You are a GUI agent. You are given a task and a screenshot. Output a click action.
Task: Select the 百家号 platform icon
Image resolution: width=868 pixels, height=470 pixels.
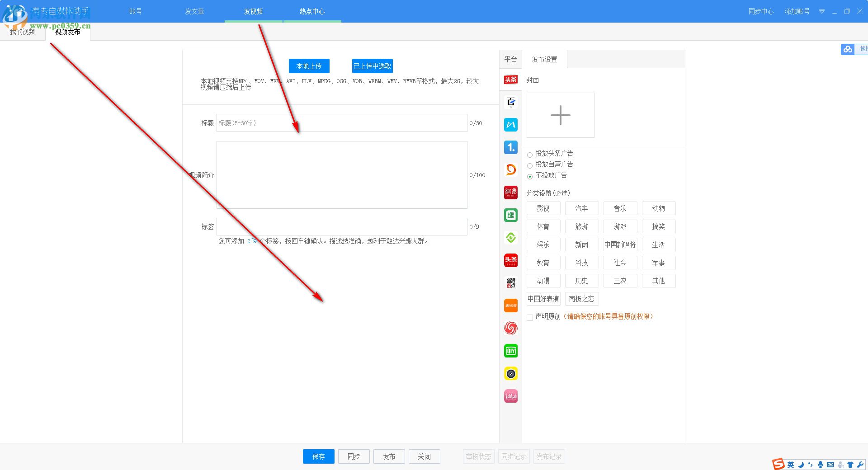tap(510, 103)
